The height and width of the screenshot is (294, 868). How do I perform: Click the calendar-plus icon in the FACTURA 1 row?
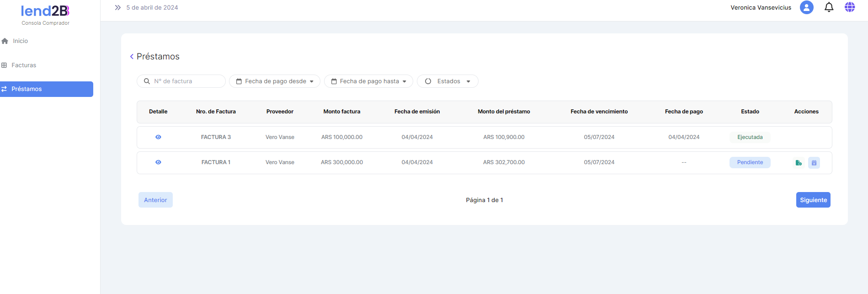(814, 163)
